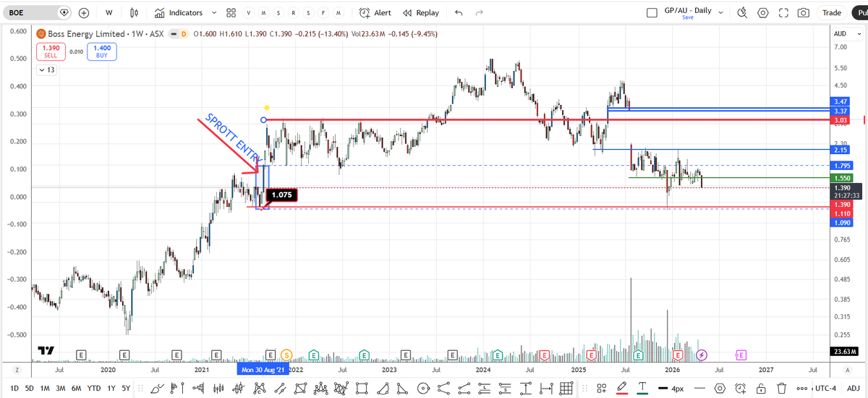Screen dimensions: 868x398
Task: Click the TradingView logo
Action: [46, 350]
